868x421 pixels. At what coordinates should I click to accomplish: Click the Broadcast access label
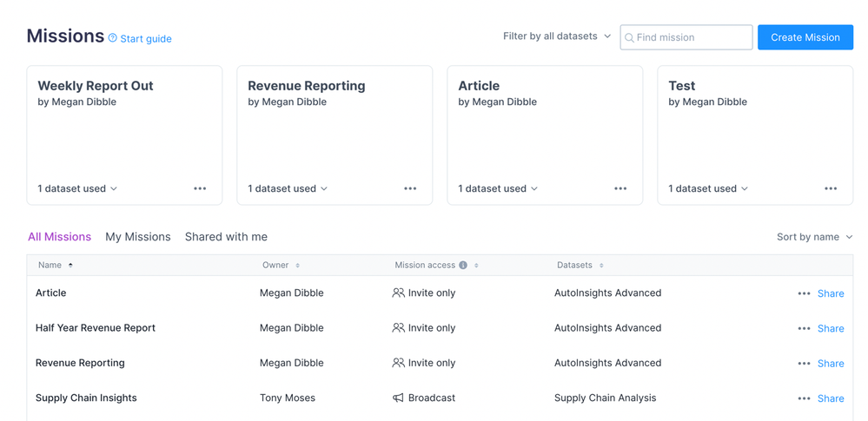point(432,398)
